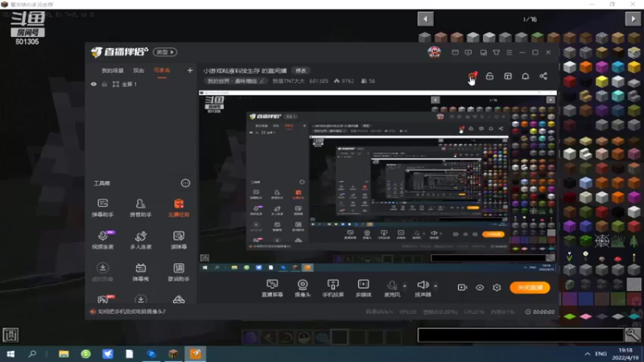Share the live room via share icon
Viewport: 644px width, 362px height.
(x=543, y=76)
